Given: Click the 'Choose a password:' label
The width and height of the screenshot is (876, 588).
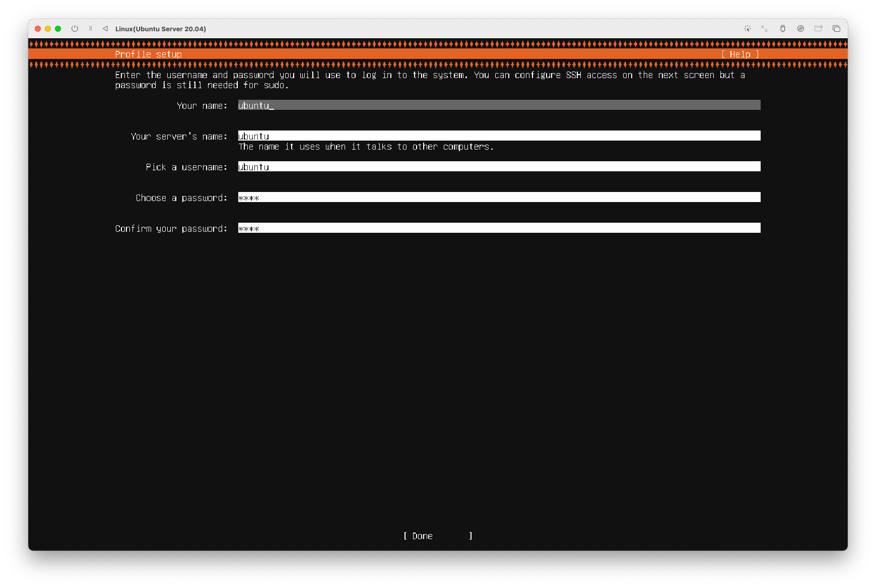Looking at the screenshot, I should pos(182,198).
